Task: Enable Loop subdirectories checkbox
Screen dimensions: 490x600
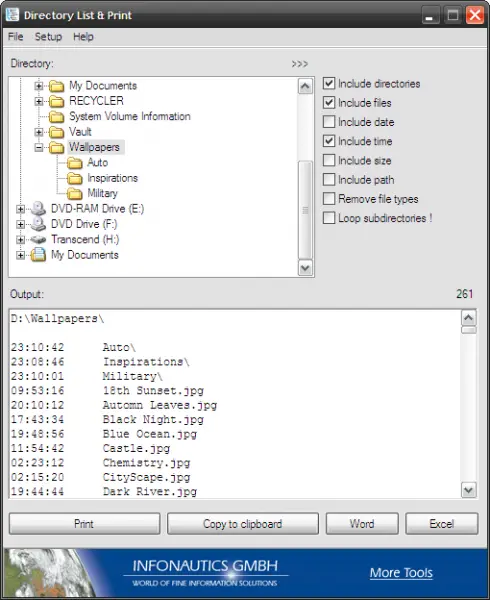Action: coord(329,218)
